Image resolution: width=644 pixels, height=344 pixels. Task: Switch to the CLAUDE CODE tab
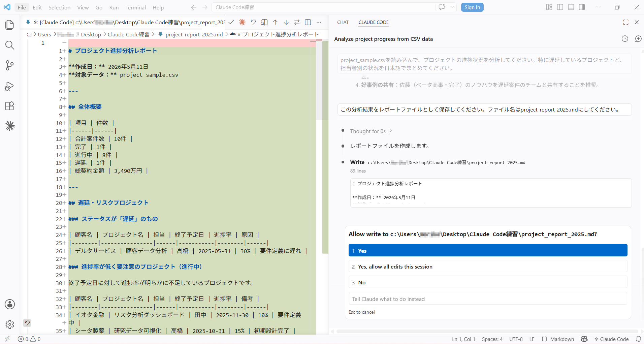pyautogui.click(x=374, y=22)
